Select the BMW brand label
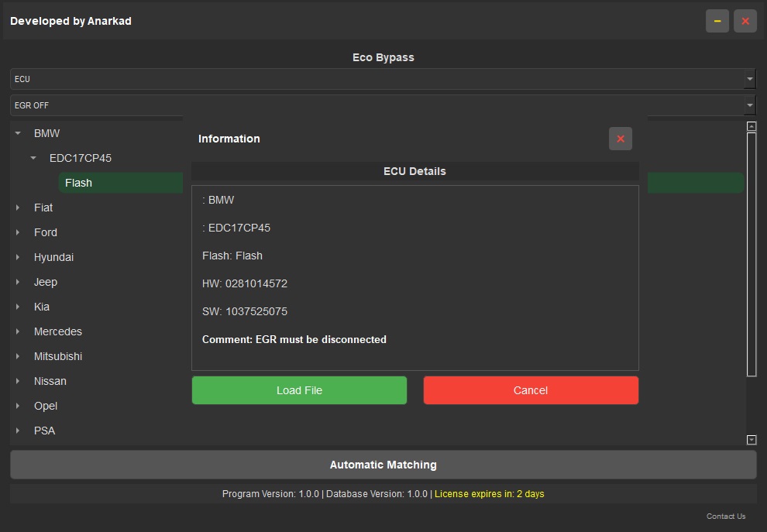The image size is (767, 532). [46, 133]
